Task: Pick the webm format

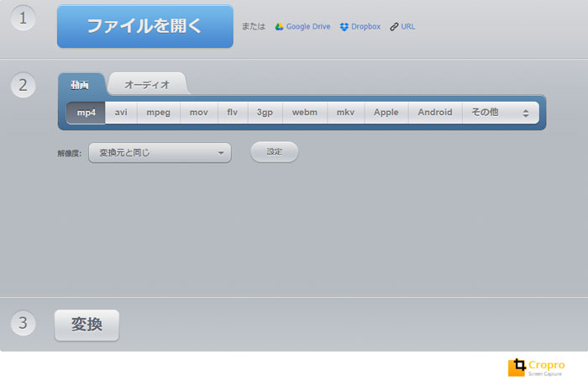Action: (304, 113)
